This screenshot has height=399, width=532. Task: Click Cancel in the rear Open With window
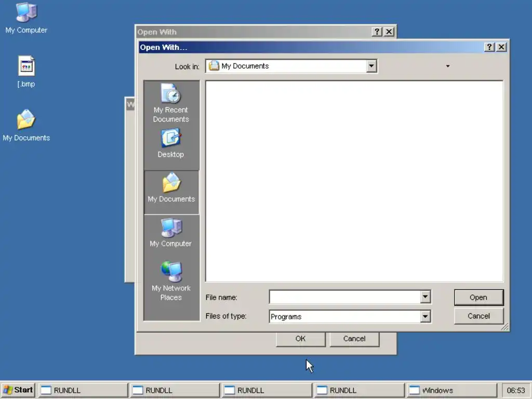click(354, 339)
